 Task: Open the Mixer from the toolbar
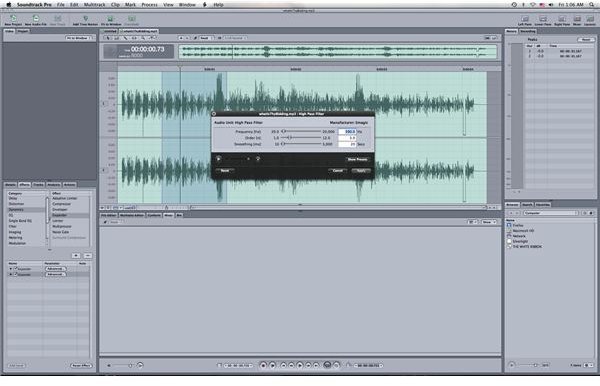pos(577,19)
